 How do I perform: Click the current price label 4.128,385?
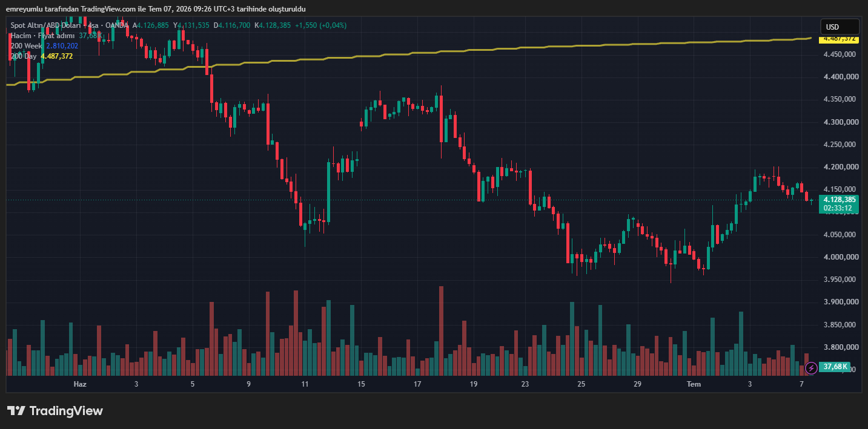pyautogui.click(x=838, y=200)
